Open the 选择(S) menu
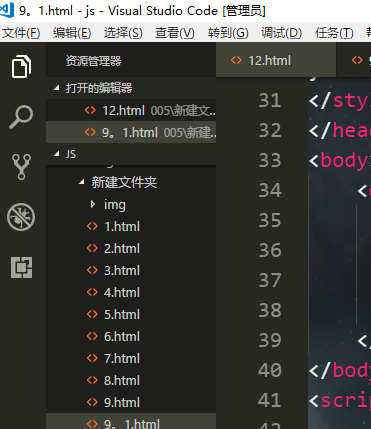The width and height of the screenshot is (371, 429). (x=123, y=33)
